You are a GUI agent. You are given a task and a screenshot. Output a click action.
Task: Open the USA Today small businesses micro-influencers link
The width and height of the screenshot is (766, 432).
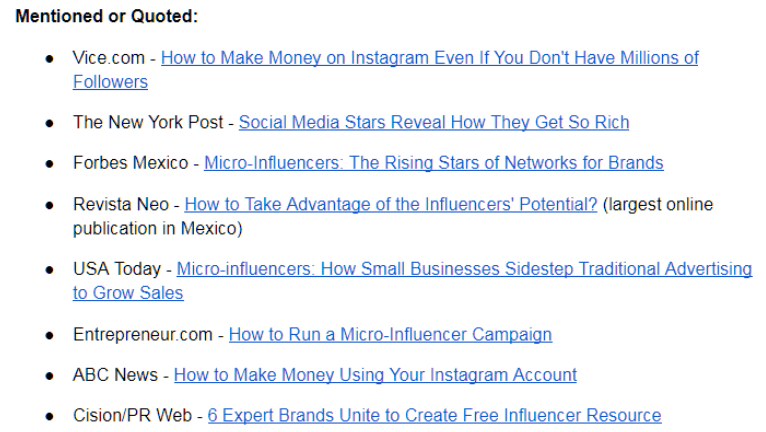(464, 269)
